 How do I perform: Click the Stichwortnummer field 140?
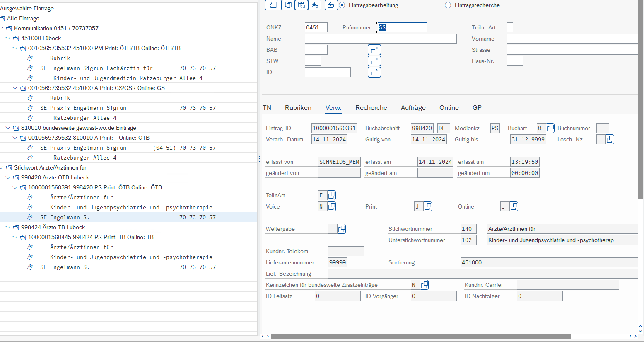tap(468, 229)
